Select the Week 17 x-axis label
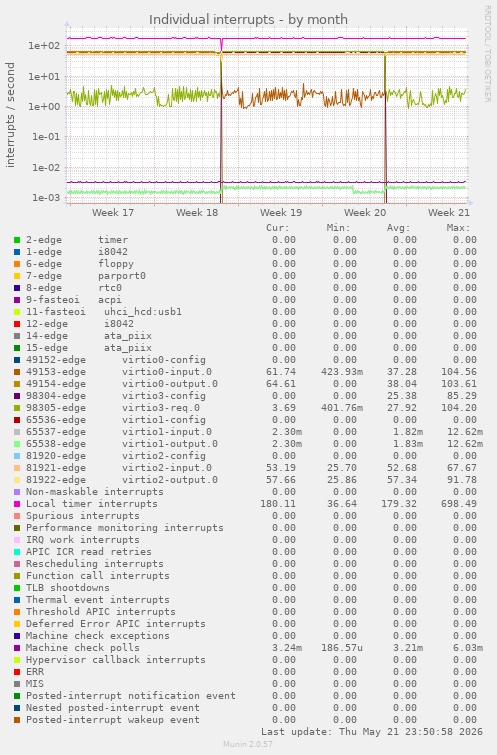Image resolution: width=497 pixels, height=755 pixels. click(113, 212)
